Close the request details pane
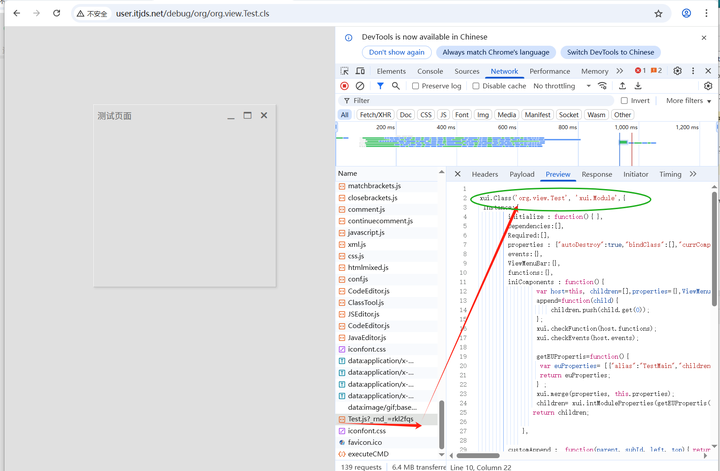720x471 pixels. tap(457, 174)
